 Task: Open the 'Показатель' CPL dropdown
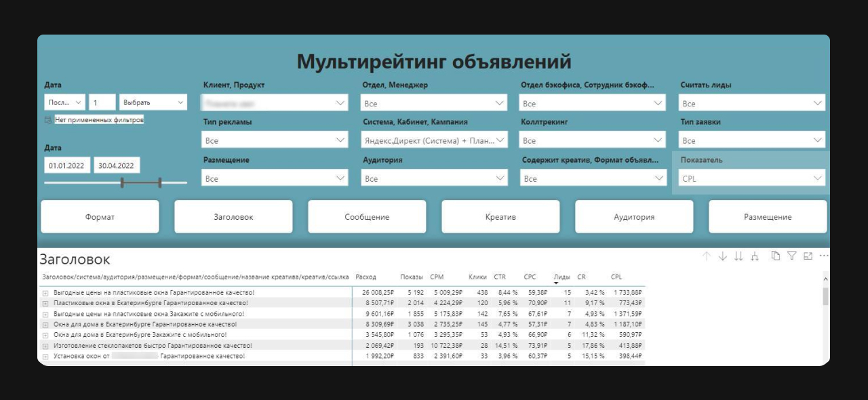coord(752,178)
